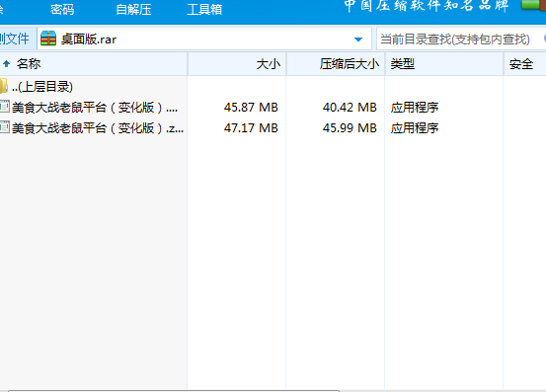Screen dimensions: 546x392
Task: Click the 桌面版.rar archive icon
Action: pyautogui.click(x=48, y=39)
